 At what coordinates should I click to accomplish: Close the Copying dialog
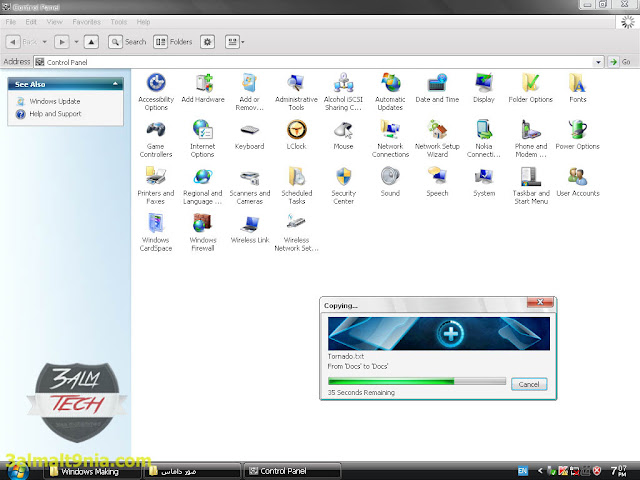(x=540, y=302)
